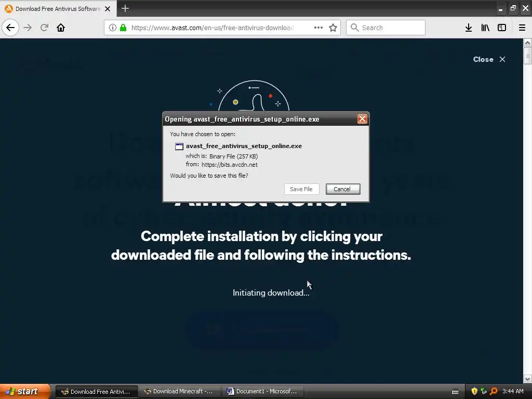Reload the current Avast page
The height and width of the screenshot is (399, 532).
coord(45,28)
